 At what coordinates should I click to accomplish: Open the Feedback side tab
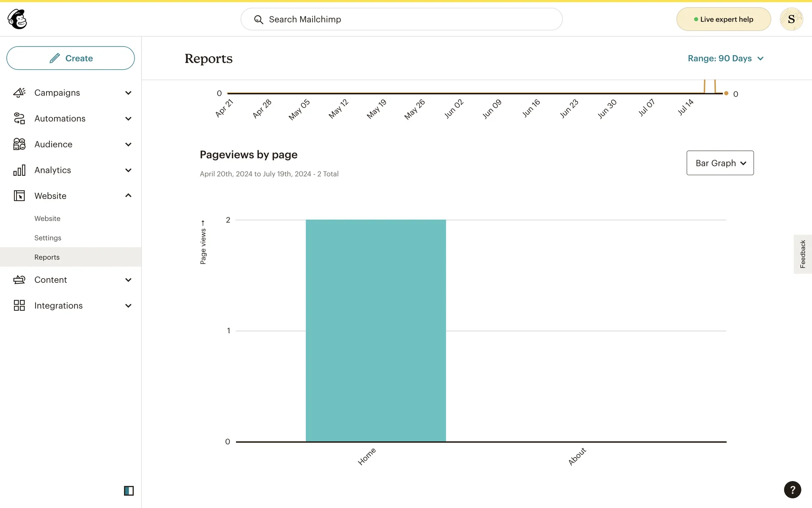802,254
